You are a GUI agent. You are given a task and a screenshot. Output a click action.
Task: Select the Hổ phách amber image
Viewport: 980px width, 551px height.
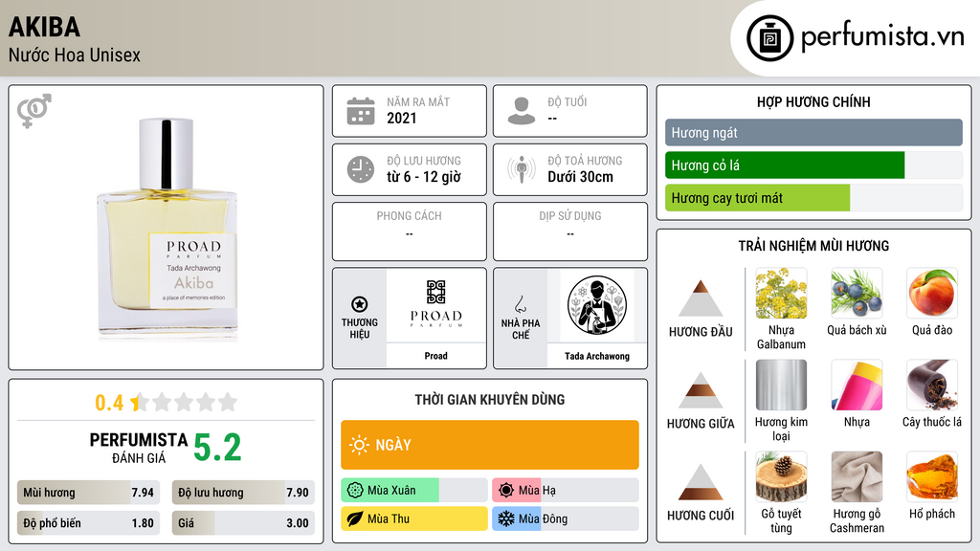tap(932, 477)
